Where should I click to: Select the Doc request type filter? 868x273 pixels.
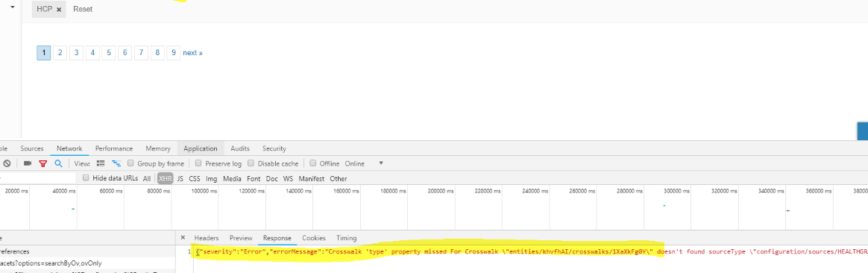coord(271,178)
